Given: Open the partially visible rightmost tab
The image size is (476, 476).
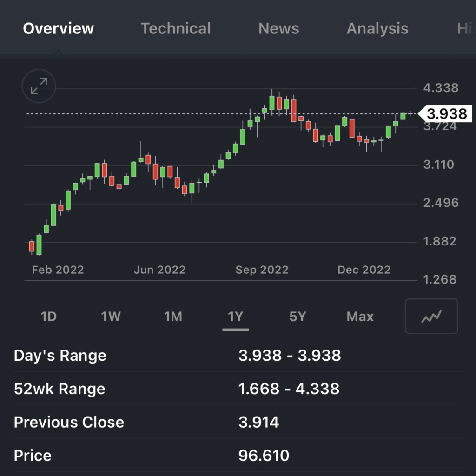Looking at the screenshot, I should coord(465,28).
